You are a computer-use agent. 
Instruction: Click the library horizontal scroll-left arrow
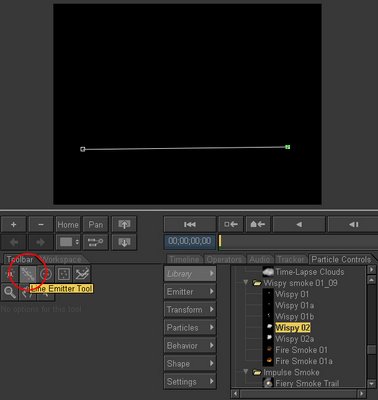coord(235,394)
